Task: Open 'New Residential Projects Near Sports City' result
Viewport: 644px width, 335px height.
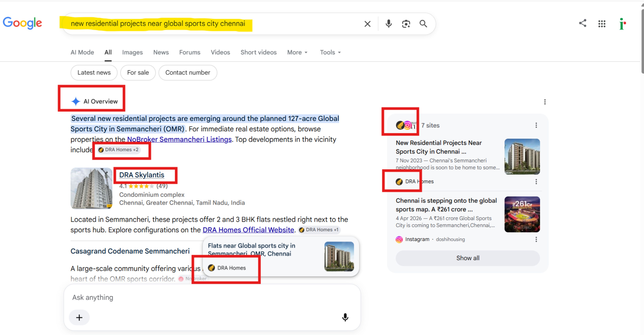Action: (439, 147)
